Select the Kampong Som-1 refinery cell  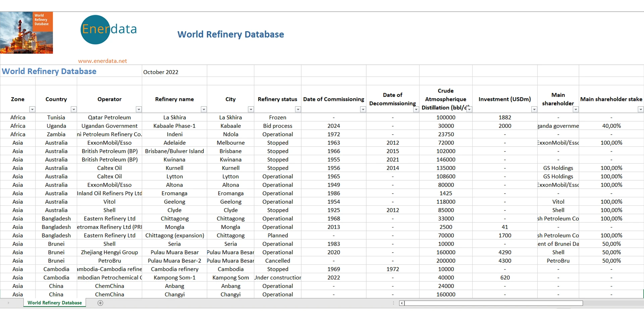point(174,277)
